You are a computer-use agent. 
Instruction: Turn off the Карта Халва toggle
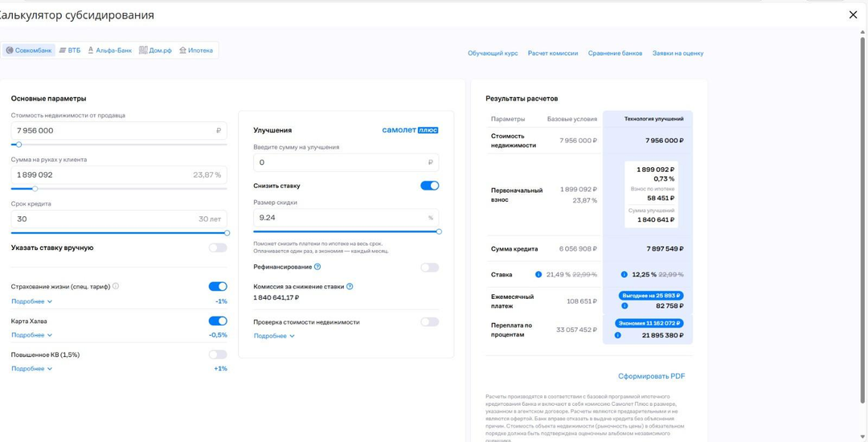tap(218, 321)
